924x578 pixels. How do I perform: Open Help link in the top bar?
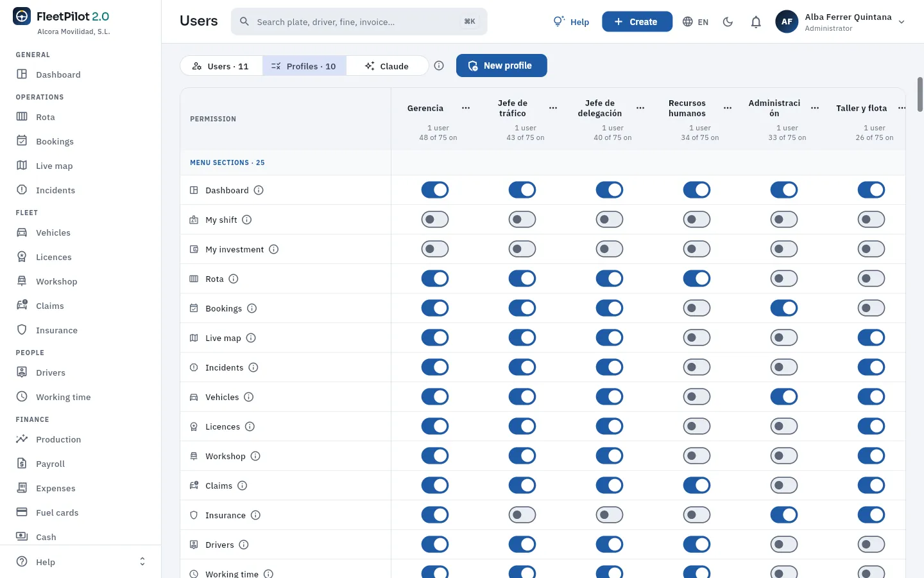[x=571, y=22]
